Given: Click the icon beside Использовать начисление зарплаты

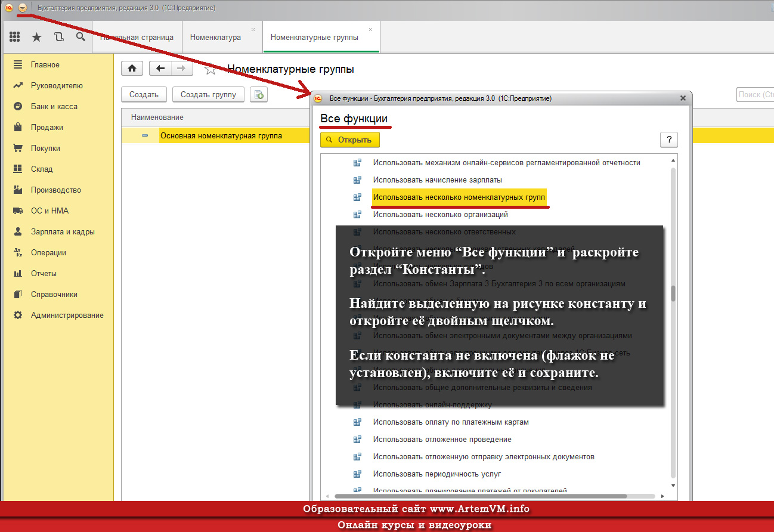Looking at the screenshot, I should (x=357, y=180).
